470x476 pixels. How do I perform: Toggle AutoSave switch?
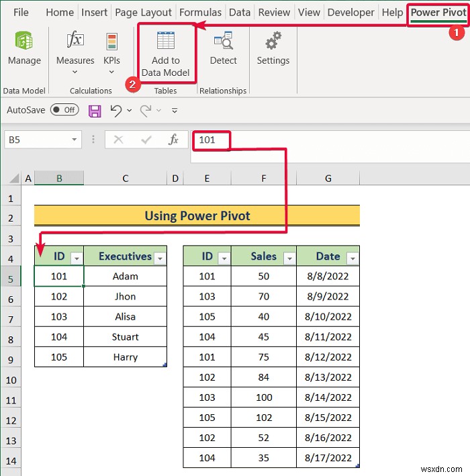[x=64, y=110]
